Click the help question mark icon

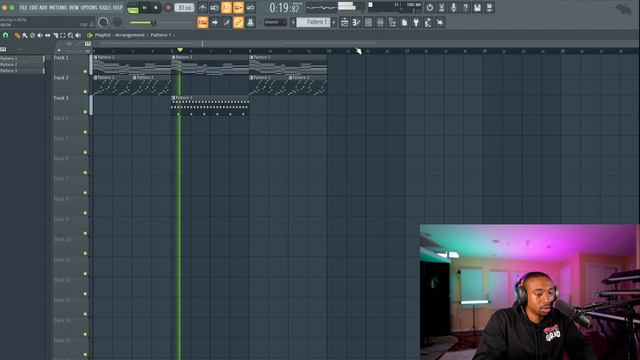(465, 8)
